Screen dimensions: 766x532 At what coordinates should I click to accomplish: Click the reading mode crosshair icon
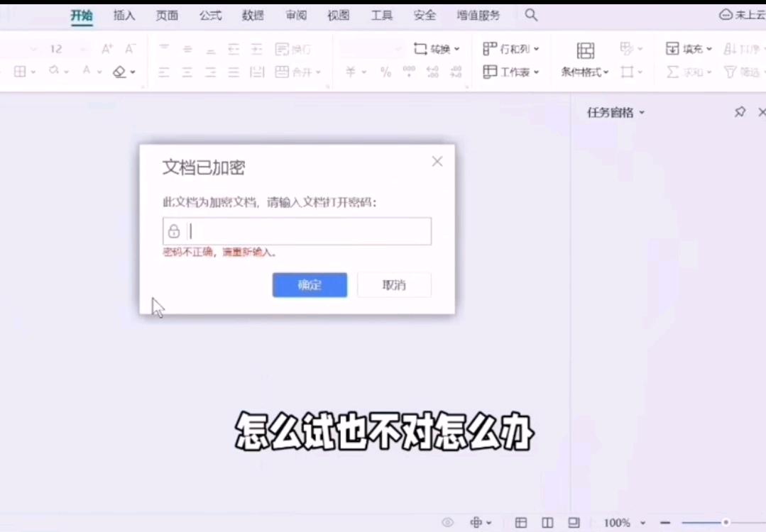point(476,522)
